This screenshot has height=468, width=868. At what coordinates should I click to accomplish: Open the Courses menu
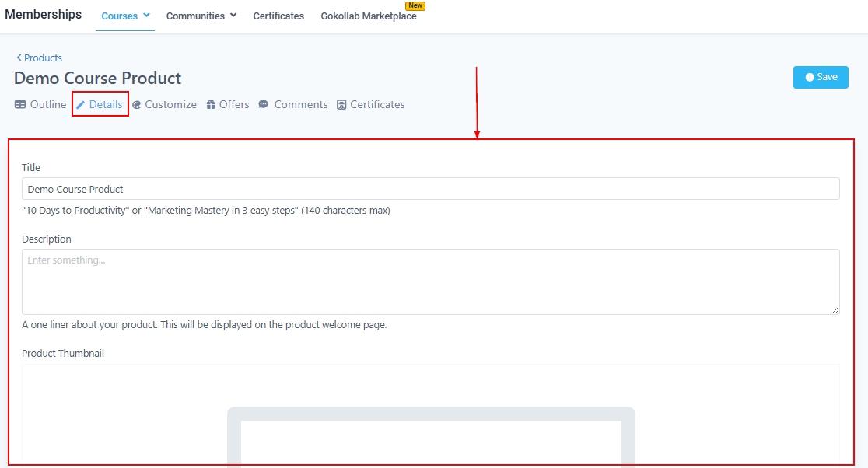pos(125,16)
